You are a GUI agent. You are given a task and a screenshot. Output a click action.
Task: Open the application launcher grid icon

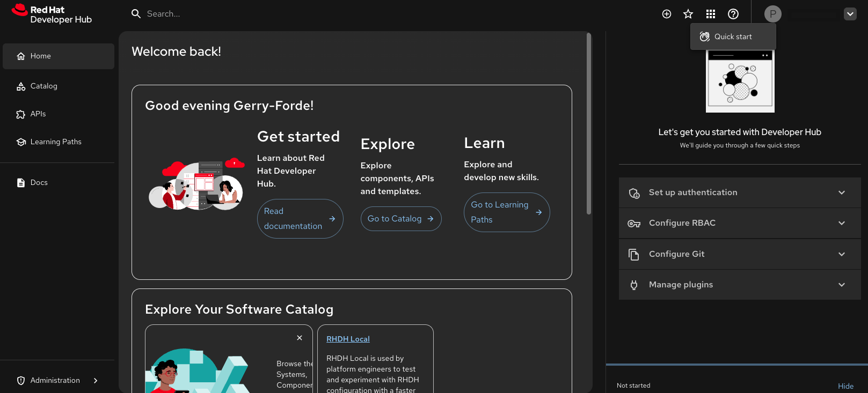tap(711, 14)
